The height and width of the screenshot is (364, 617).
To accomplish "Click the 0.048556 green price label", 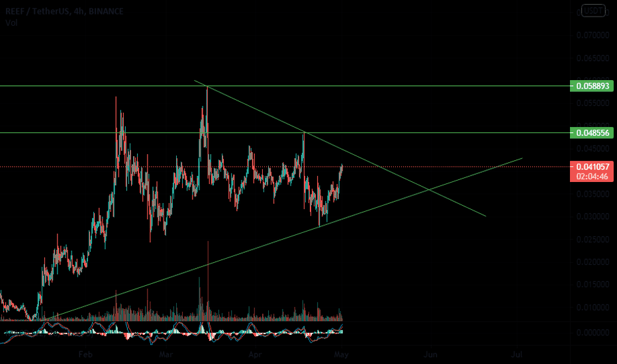I will pos(591,132).
